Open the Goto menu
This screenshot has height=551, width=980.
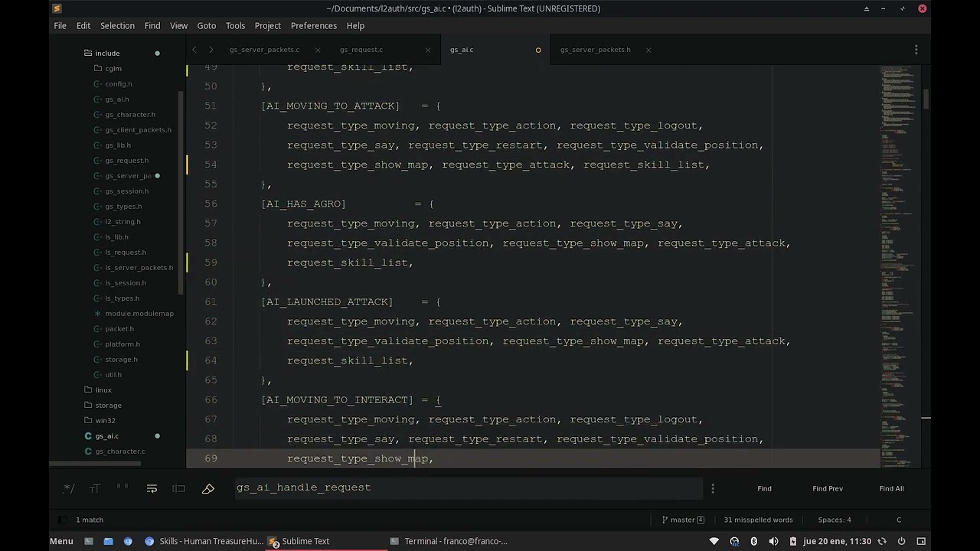pos(207,25)
